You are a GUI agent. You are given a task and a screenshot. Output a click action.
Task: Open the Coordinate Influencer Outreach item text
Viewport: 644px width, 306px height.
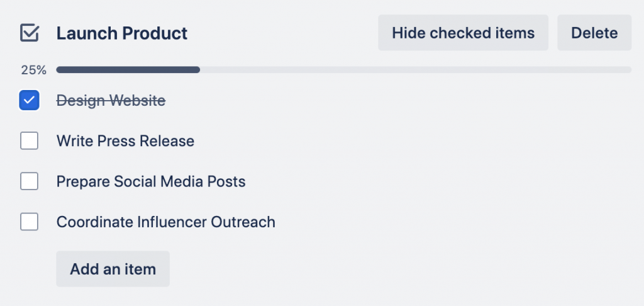(166, 222)
